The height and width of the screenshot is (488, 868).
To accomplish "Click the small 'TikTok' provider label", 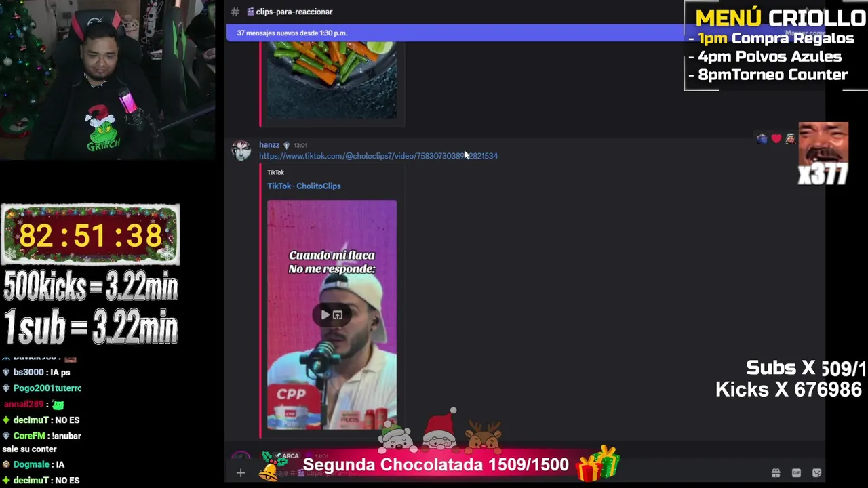I will 275,172.
